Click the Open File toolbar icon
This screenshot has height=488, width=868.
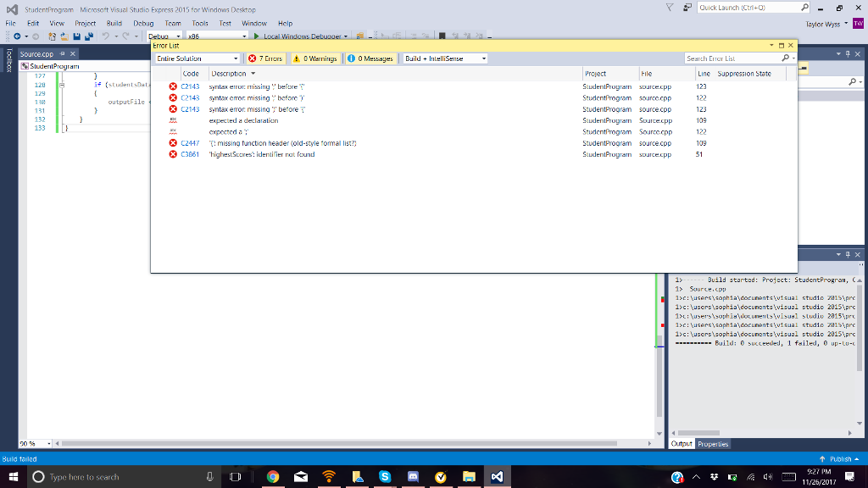click(64, 36)
